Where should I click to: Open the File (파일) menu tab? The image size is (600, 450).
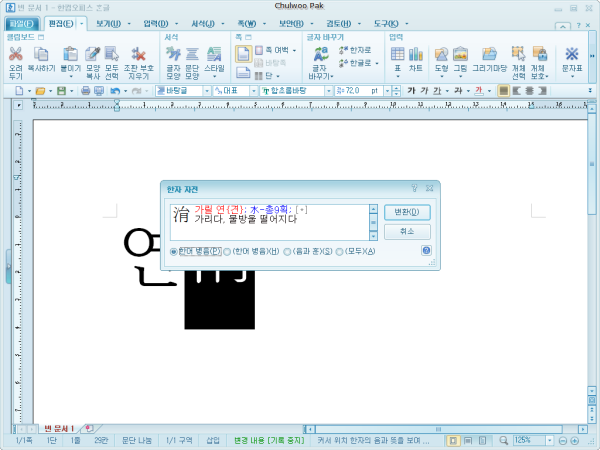point(22,24)
